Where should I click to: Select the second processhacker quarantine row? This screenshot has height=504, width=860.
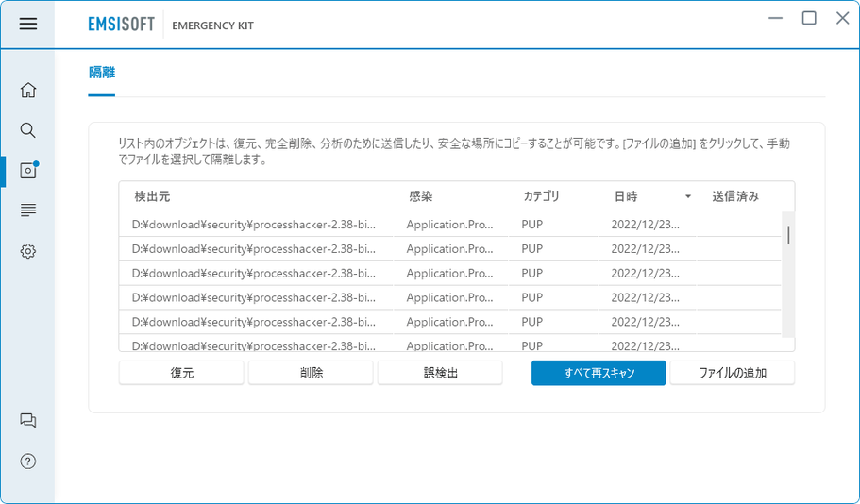pyautogui.click(x=449, y=249)
